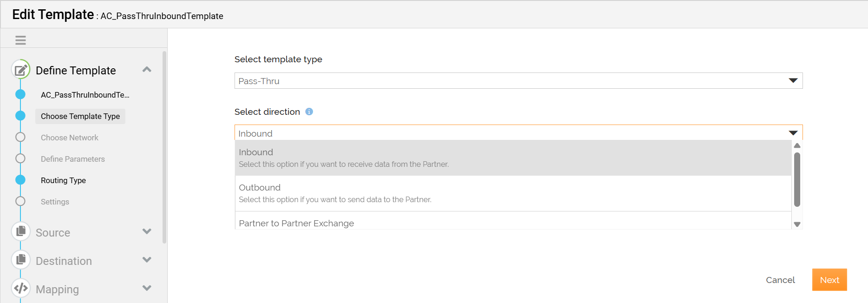Click the Source documents icon
The width and height of the screenshot is (868, 303).
(x=21, y=231)
